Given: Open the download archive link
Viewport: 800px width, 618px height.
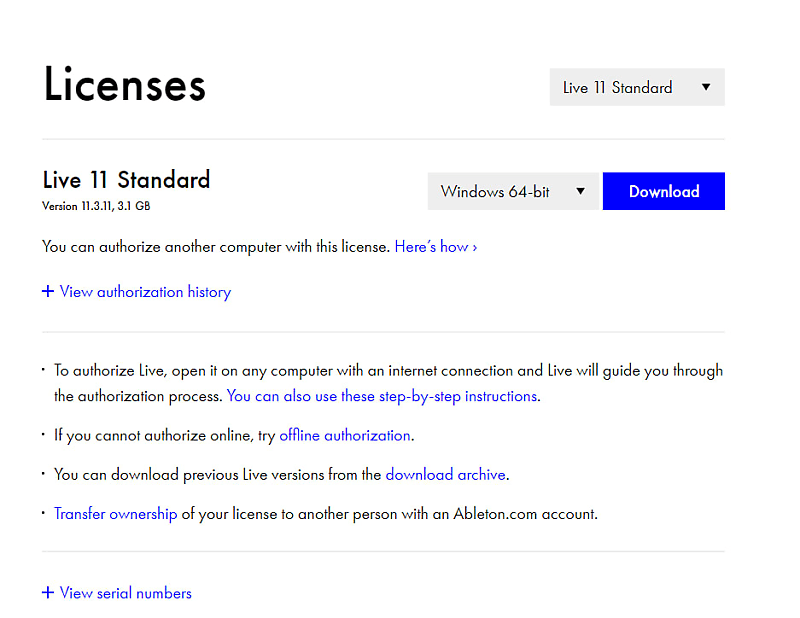Looking at the screenshot, I should (445, 474).
